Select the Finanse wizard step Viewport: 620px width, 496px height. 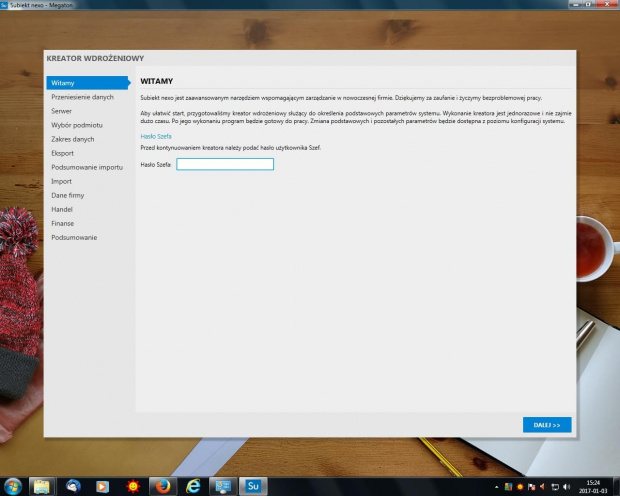(63, 223)
